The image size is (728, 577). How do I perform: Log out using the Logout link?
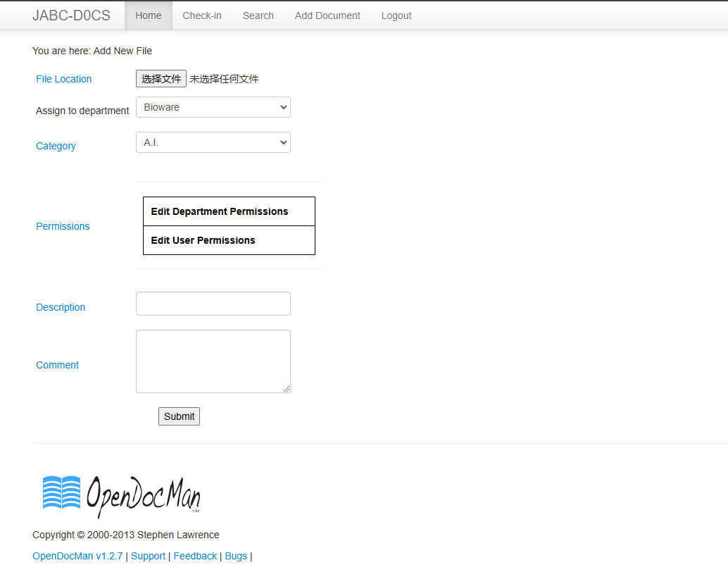pyautogui.click(x=396, y=15)
